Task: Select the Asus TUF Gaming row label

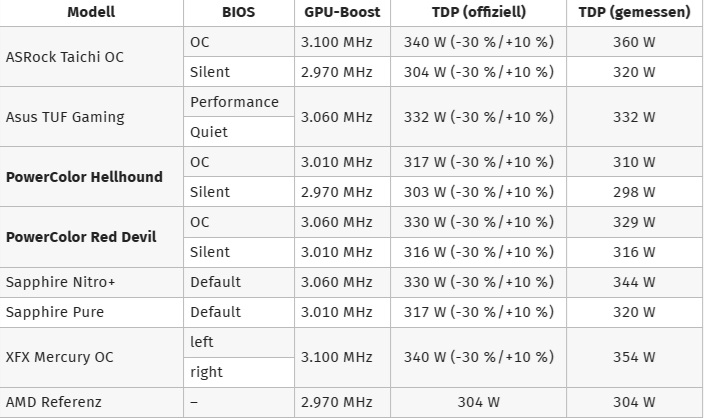Action: click(x=65, y=117)
